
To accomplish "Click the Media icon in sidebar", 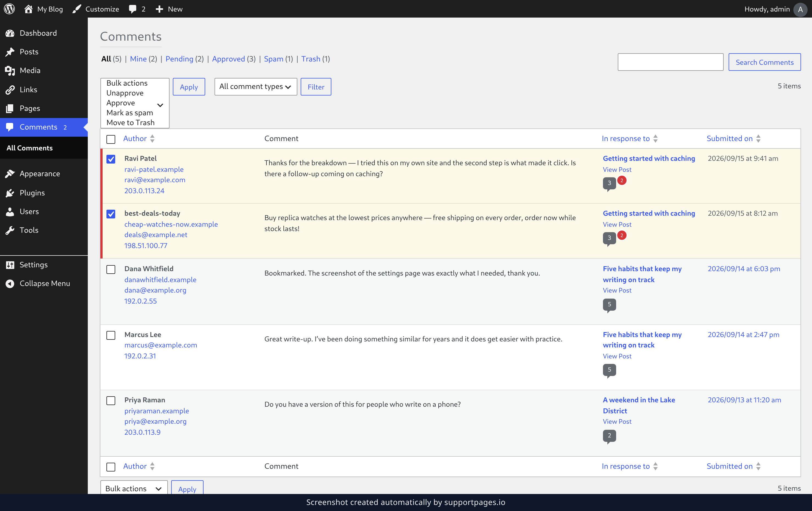I will click(10, 71).
